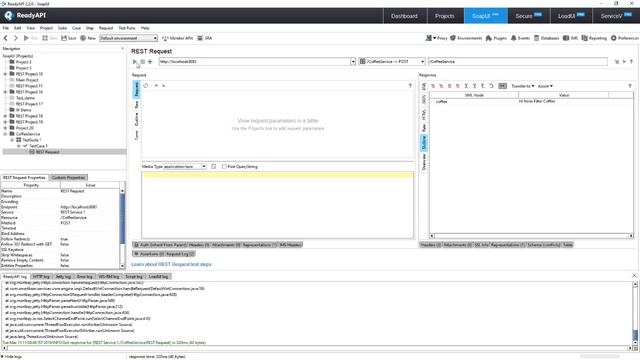Open the Error log tab
Viewport: 640px width, 360px height.
click(84, 277)
